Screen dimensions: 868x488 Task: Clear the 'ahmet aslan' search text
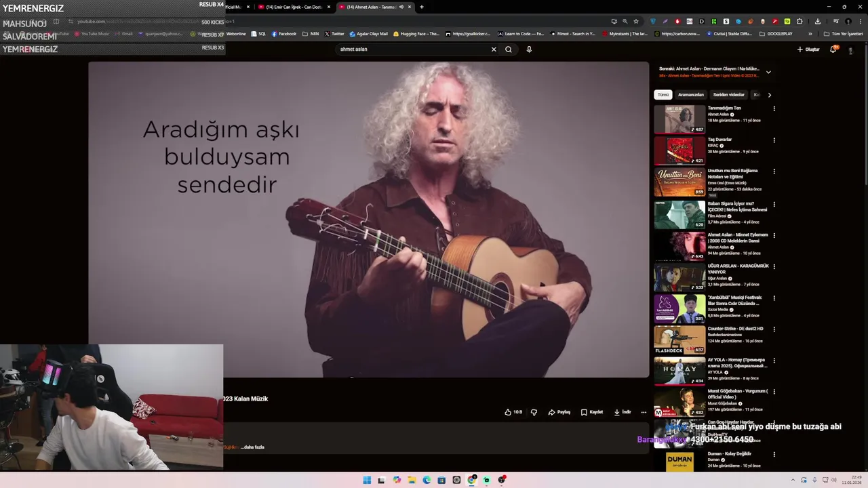[494, 49]
